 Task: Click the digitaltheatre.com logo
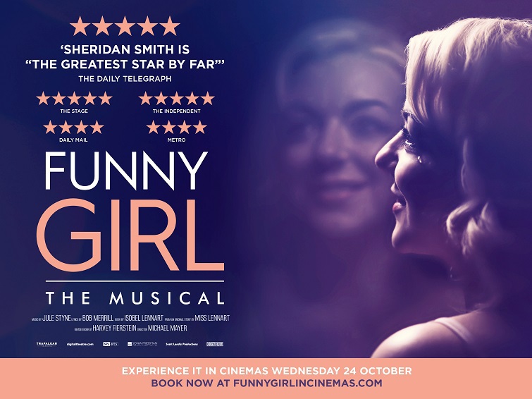(x=80, y=344)
